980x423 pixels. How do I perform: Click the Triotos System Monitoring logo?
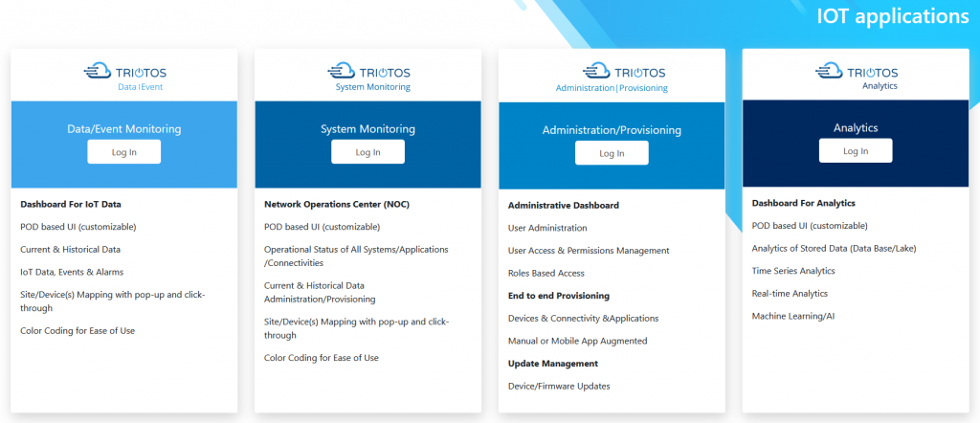pyautogui.click(x=368, y=77)
